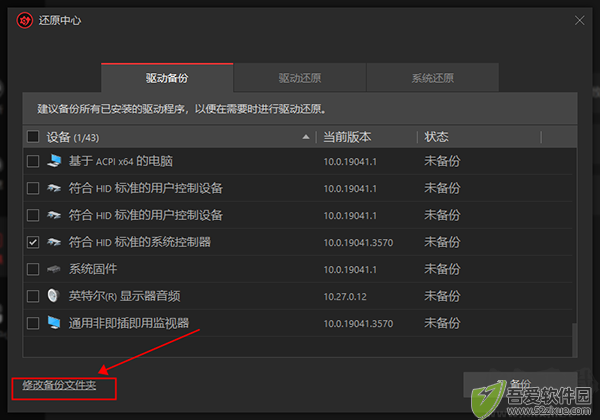Click the Driver Booster logo icon

click(25, 20)
